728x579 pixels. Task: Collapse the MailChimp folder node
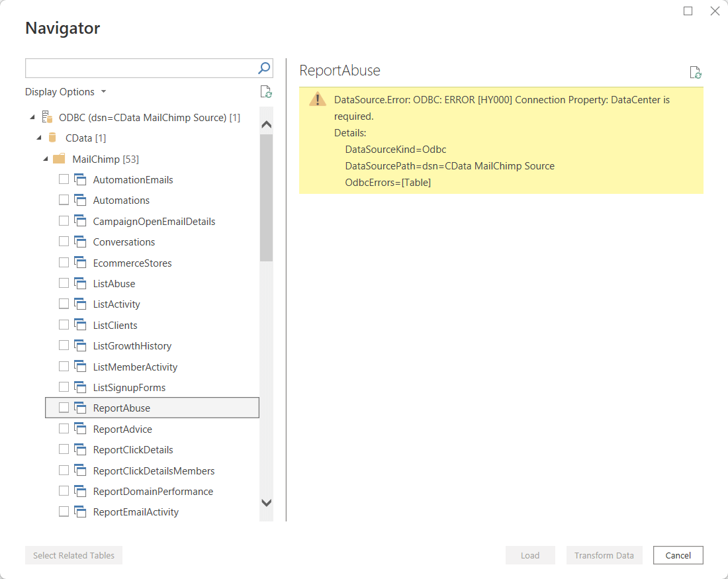(46, 159)
